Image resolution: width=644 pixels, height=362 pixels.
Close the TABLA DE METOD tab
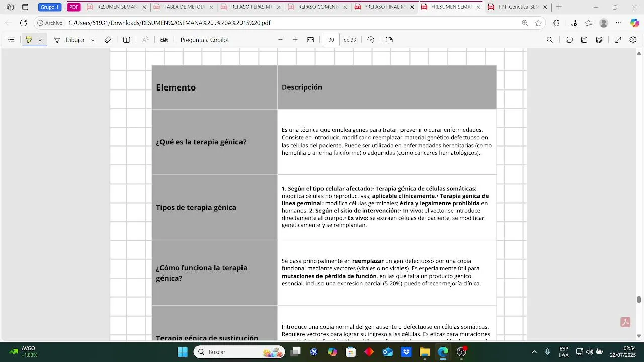[x=211, y=7]
